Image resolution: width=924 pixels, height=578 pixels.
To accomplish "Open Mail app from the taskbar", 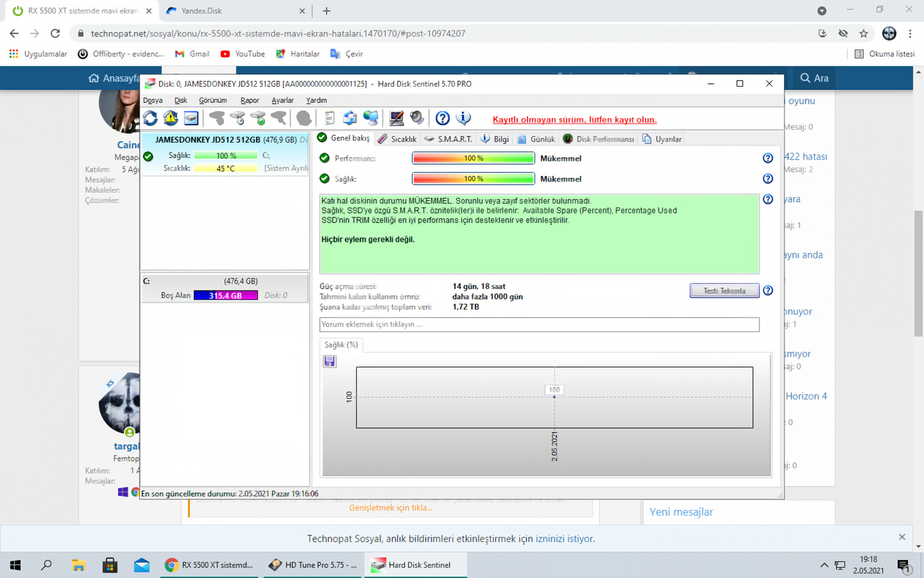I will (x=142, y=565).
